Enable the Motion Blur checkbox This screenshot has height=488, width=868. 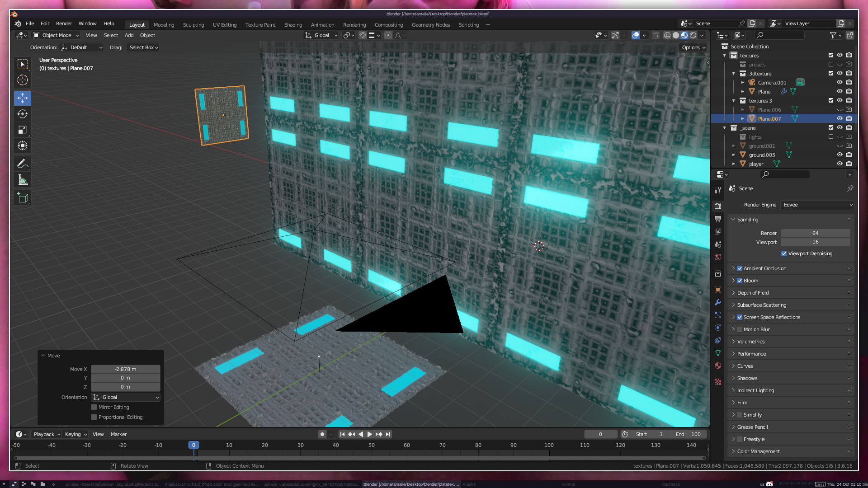click(740, 329)
